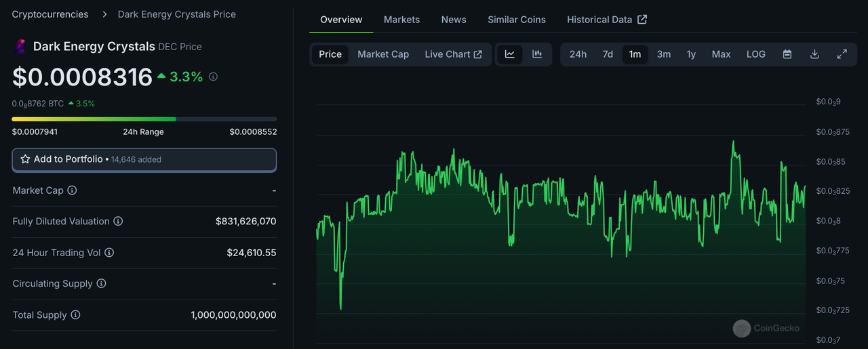Expand chart to fullscreen icon

point(842,54)
